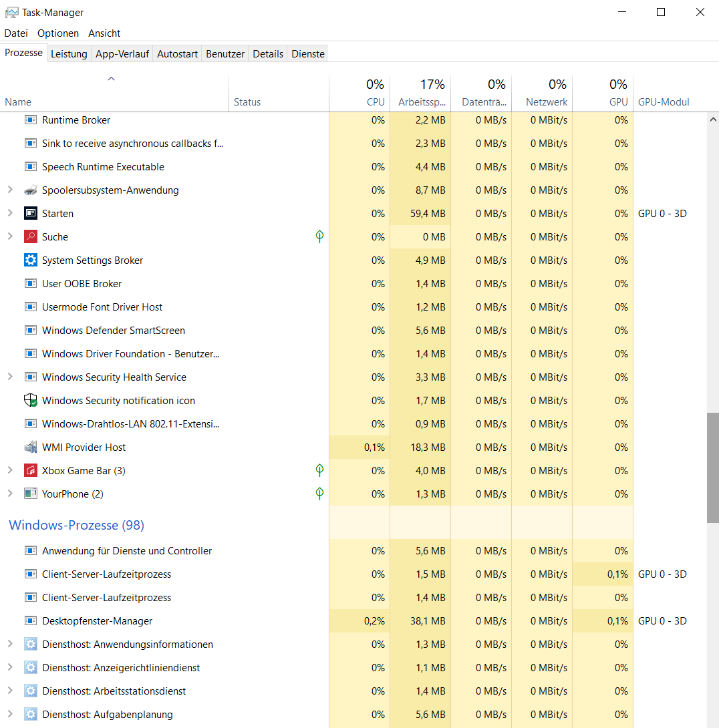Click the Windows Defender SmartScreen icon

[31, 330]
